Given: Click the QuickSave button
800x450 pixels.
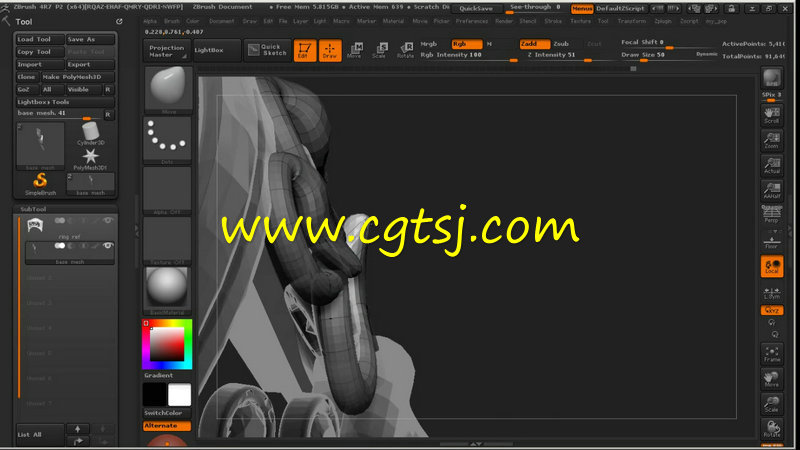Looking at the screenshot, I should pos(476,9).
